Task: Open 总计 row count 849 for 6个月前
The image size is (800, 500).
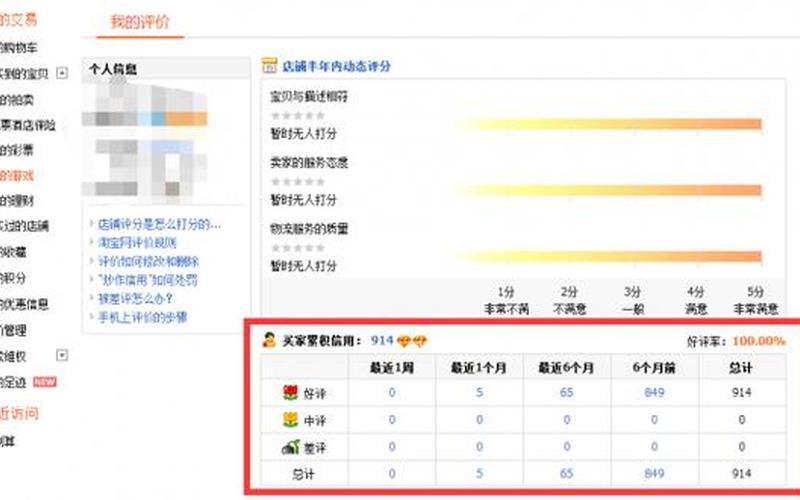Action: (654, 473)
